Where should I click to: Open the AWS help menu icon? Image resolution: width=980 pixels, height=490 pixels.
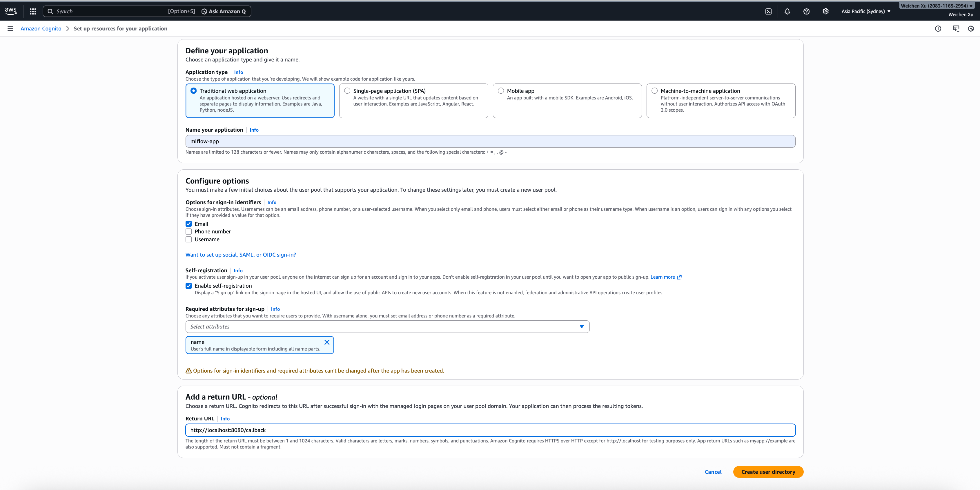pyautogui.click(x=806, y=11)
